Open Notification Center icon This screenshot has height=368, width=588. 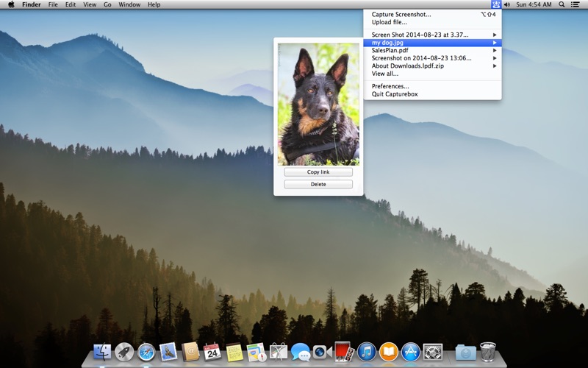coord(575,4)
